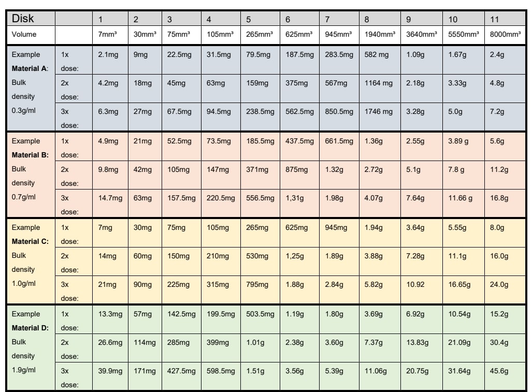The image size is (532, 392).
Task: Click the Disk header cell
Action: 23,19
